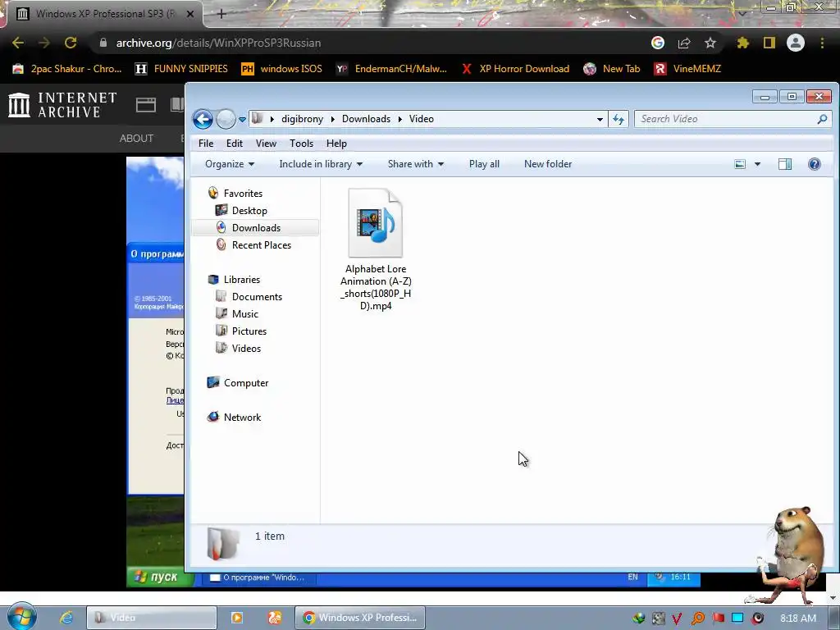840x630 pixels.
Task: Open the Videos library
Action: (x=246, y=348)
